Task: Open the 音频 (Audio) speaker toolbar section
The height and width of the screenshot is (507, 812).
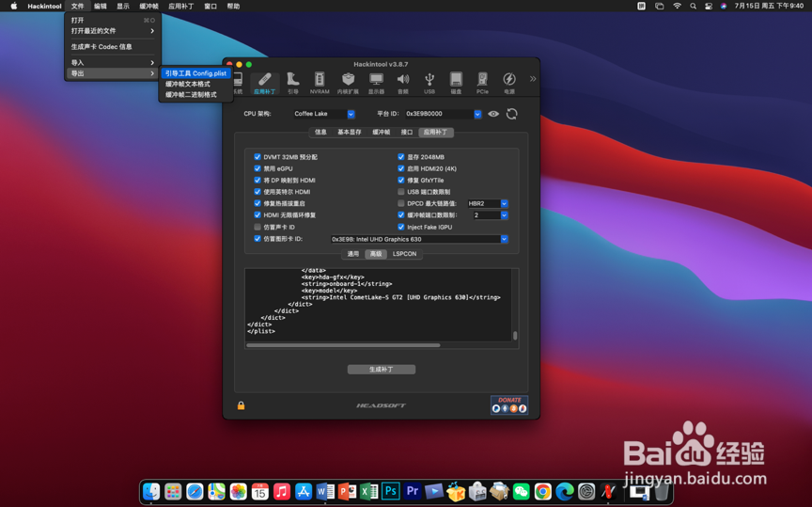Action: [x=403, y=83]
